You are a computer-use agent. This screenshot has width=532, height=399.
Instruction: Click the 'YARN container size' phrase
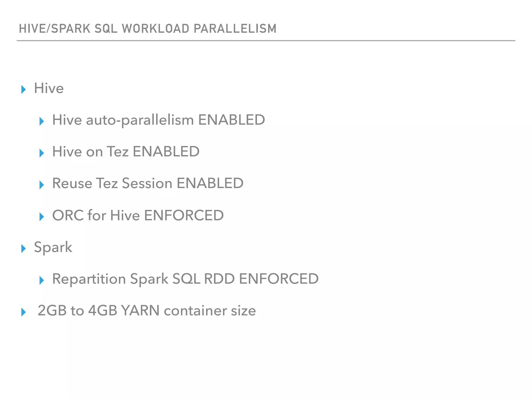coord(188,311)
